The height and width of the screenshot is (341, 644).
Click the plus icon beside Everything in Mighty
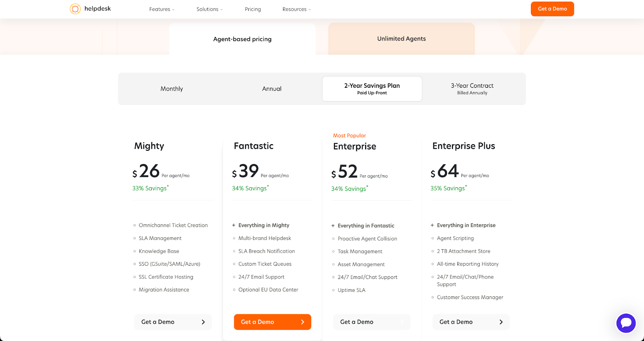[x=233, y=225]
